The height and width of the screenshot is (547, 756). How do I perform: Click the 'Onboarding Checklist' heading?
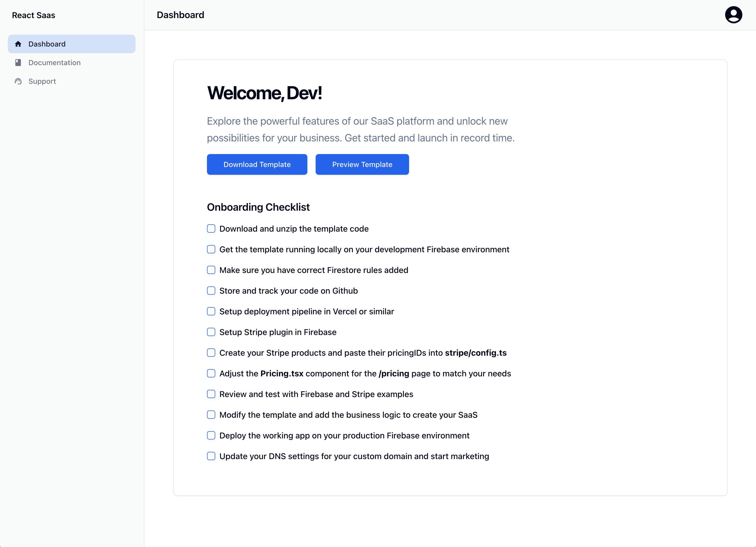click(x=258, y=207)
